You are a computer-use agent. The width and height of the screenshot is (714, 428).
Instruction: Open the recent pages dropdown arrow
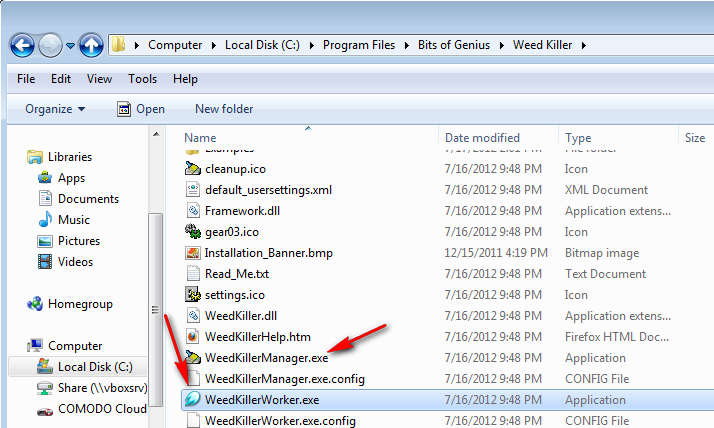[x=70, y=46]
